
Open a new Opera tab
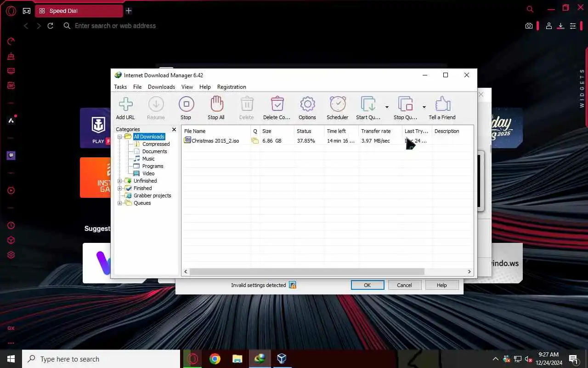129,11
